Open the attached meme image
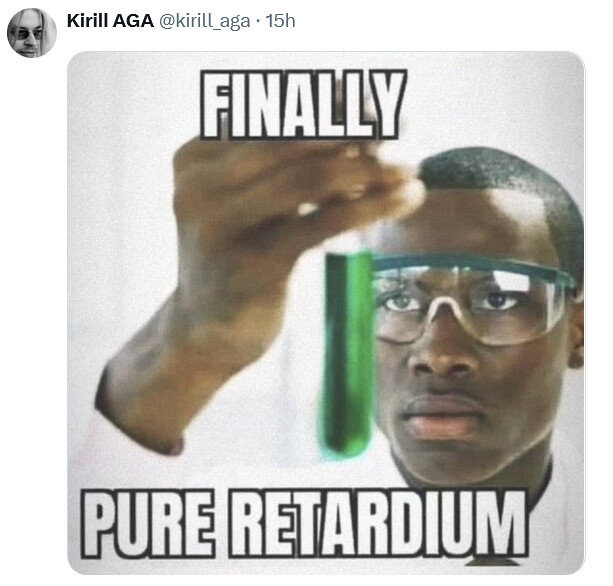Viewport: 613px width, 586px height. pyautogui.click(x=326, y=313)
